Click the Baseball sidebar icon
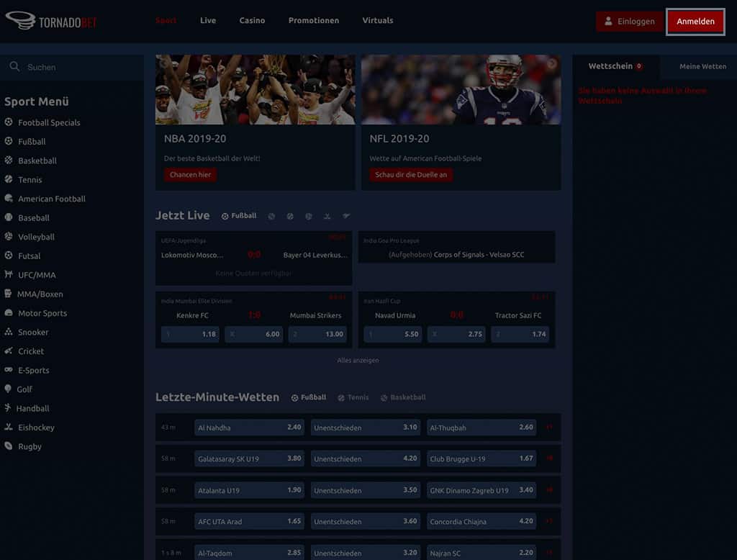Viewport: 737px width, 560px height. click(9, 217)
